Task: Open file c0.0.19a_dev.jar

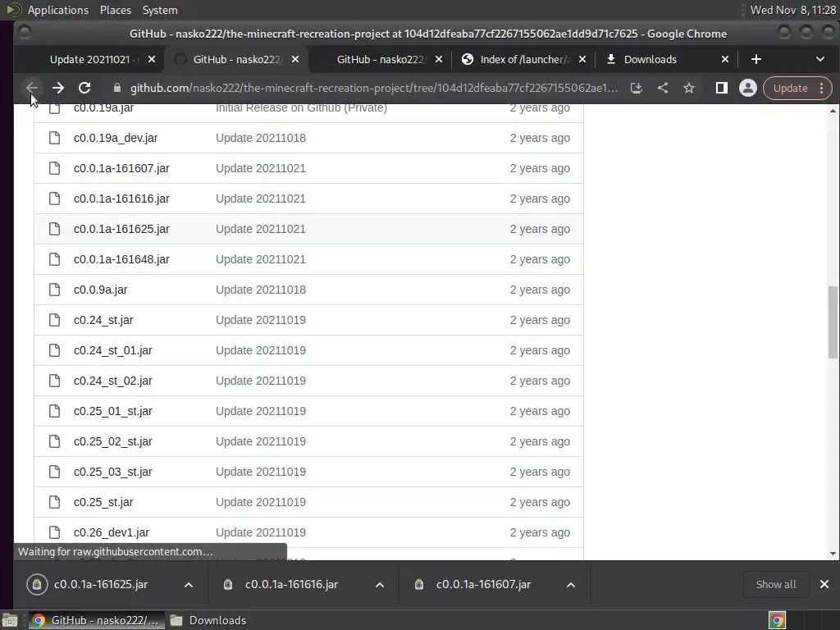Action: tap(116, 138)
